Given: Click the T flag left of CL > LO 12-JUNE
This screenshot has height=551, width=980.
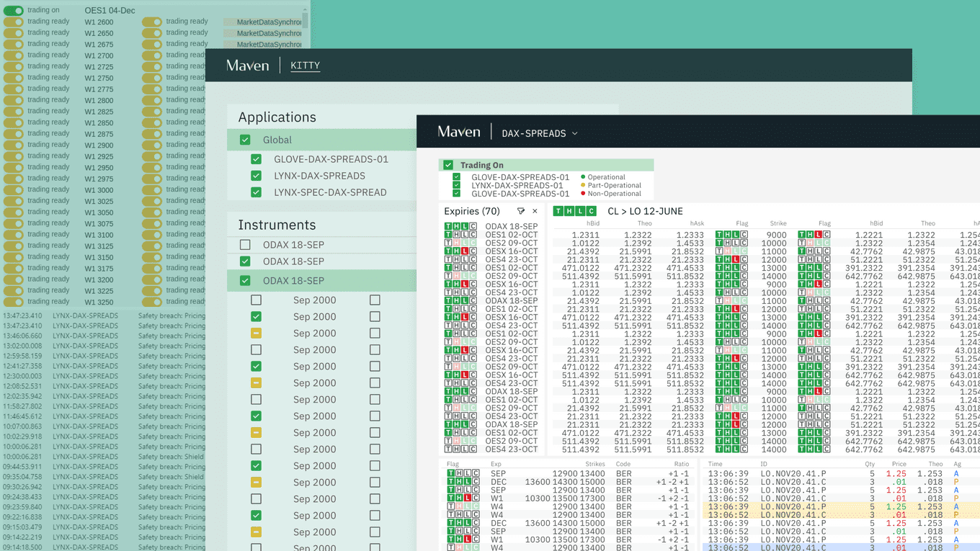Looking at the screenshot, I should coord(558,211).
